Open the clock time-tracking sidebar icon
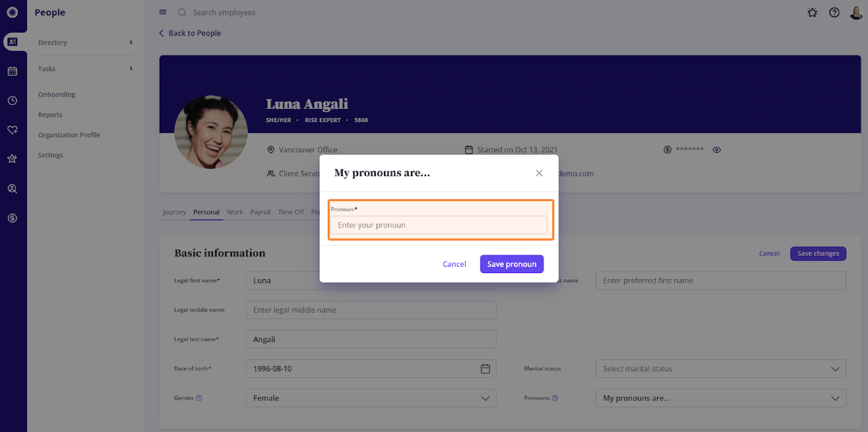The height and width of the screenshot is (432, 868). coord(12,101)
